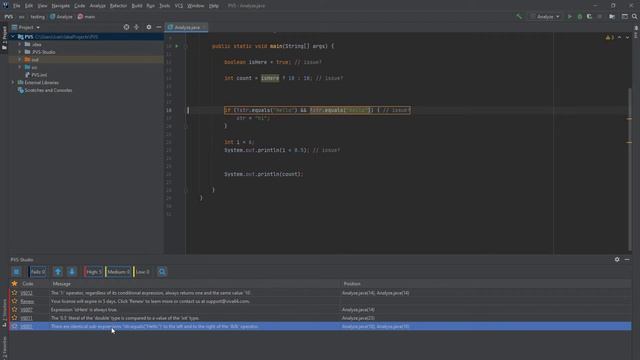The height and width of the screenshot is (360, 640).
Task: Open the Renew link in Code column
Action: [x=27, y=302]
